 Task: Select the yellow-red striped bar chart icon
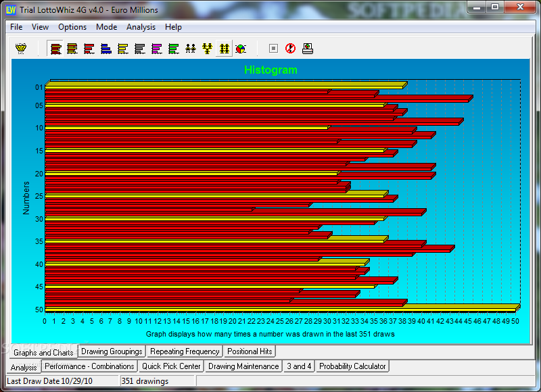coord(72,49)
